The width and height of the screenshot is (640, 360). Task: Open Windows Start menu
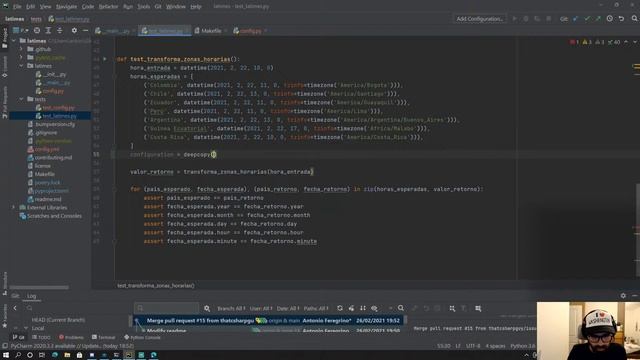pos(6,355)
